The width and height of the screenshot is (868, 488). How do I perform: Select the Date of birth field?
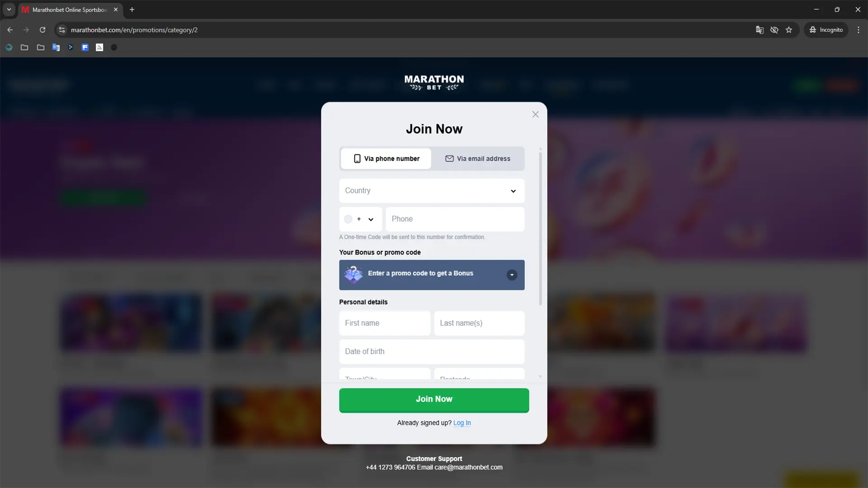[432, 352]
